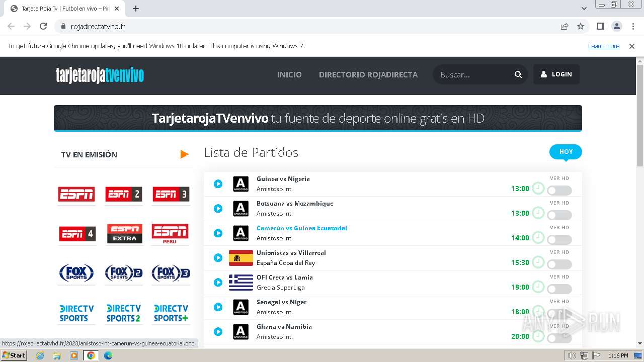Open the ESPN 4 channel logo
644x362 pixels.
[x=77, y=234]
